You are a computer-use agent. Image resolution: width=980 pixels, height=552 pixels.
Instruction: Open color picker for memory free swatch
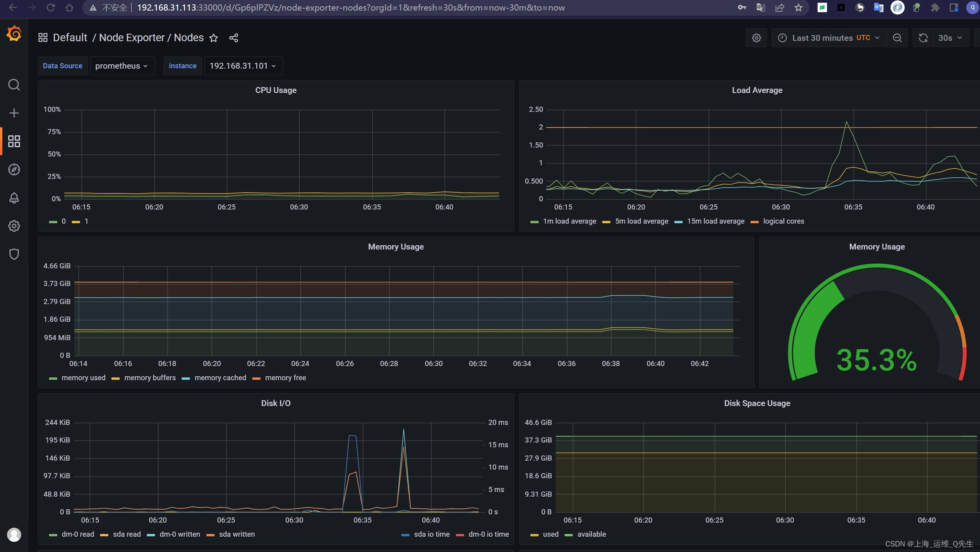(x=256, y=379)
